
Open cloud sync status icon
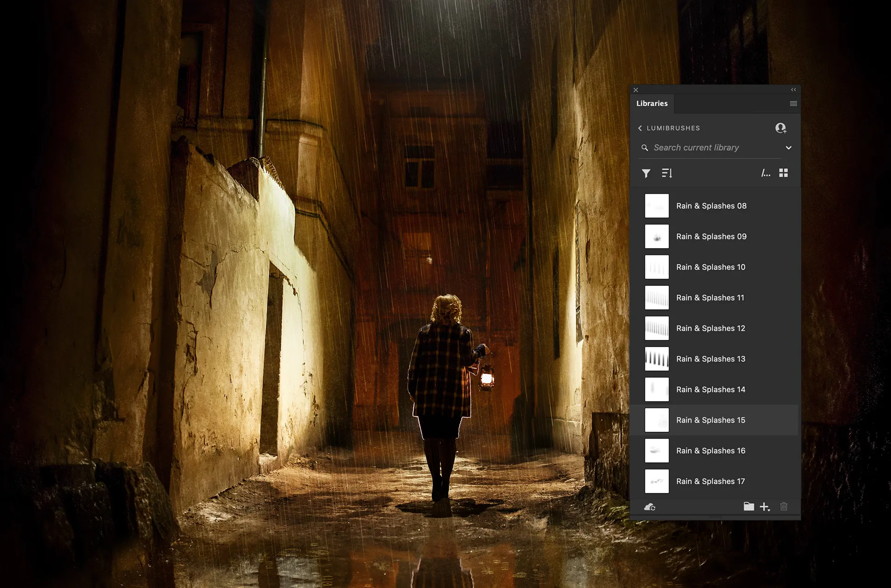click(x=650, y=507)
